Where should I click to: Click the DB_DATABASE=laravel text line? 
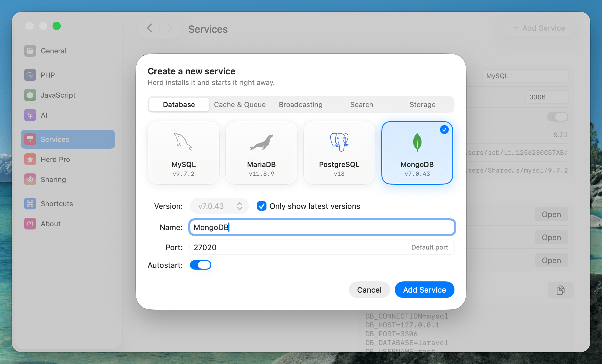click(x=407, y=343)
